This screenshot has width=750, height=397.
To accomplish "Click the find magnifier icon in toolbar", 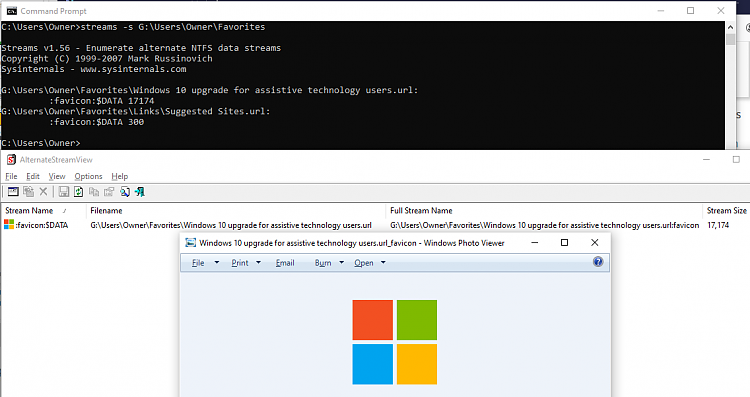I will [125, 192].
